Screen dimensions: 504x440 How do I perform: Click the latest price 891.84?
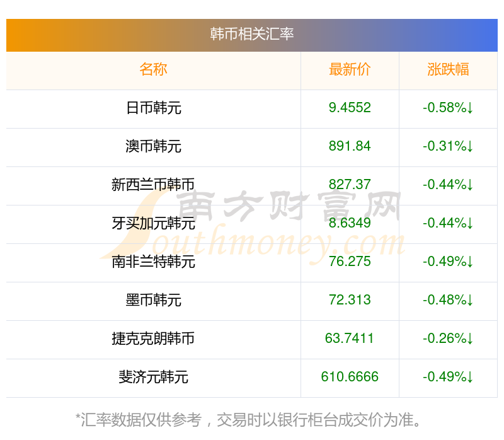(350, 146)
